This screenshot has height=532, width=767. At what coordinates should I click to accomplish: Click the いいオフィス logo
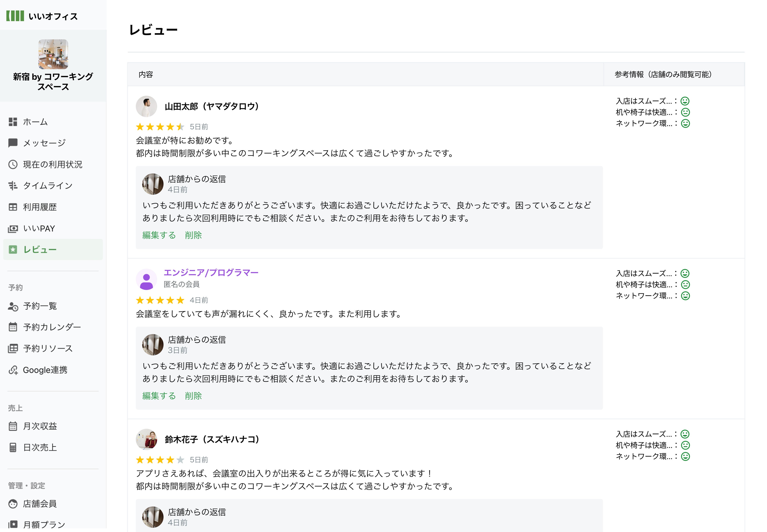[42, 16]
